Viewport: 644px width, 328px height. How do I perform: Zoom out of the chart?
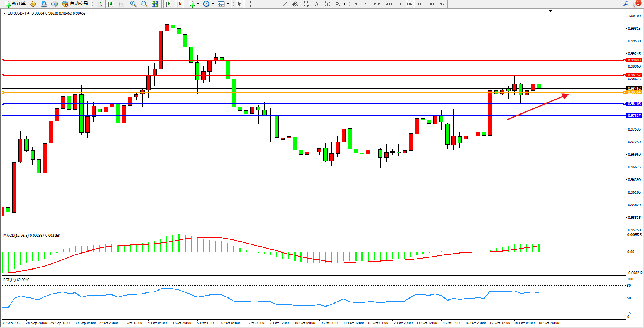coord(144,4)
